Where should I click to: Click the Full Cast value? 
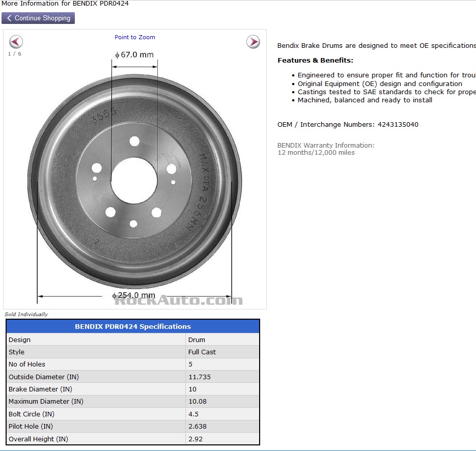[x=202, y=352]
